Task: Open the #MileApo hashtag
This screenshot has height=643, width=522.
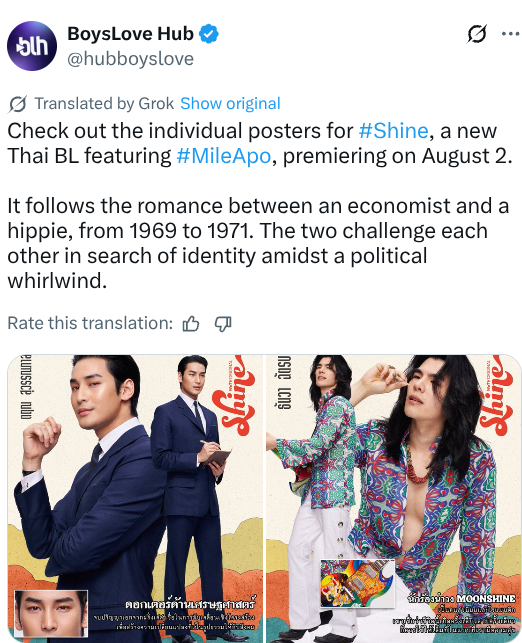Action: [224, 156]
